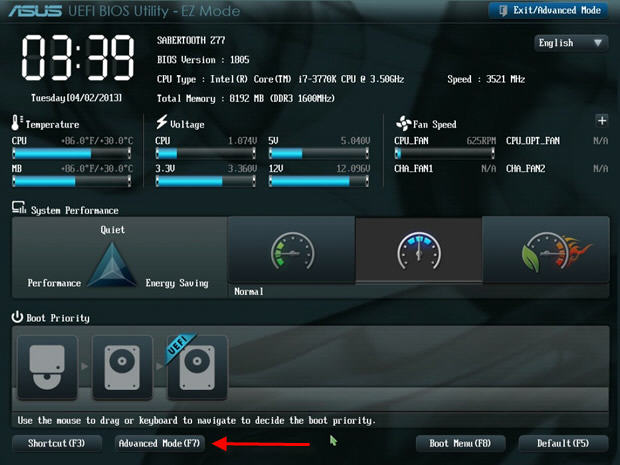Click the 5V voltage bar
The height and width of the screenshot is (465, 620).
pyautogui.click(x=319, y=153)
